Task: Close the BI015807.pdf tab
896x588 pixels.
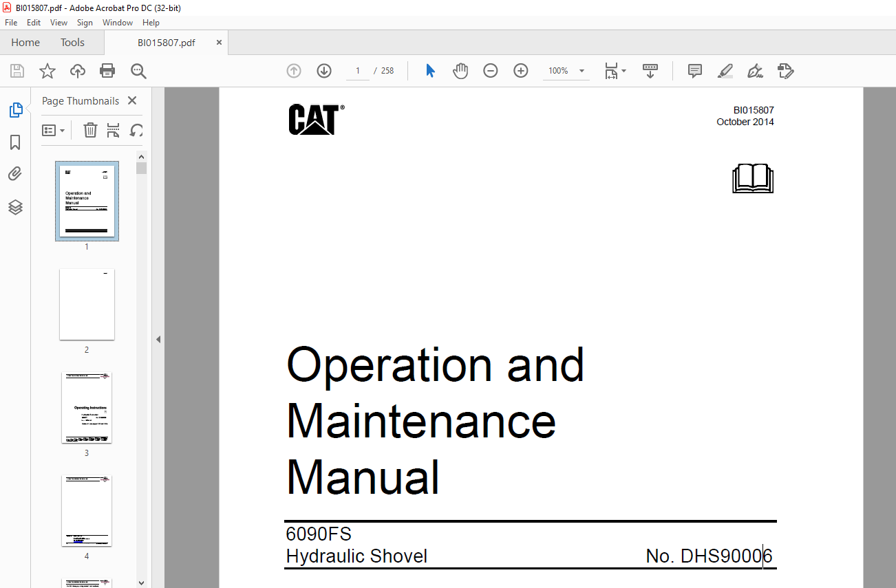Action: pyautogui.click(x=220, y=43)
